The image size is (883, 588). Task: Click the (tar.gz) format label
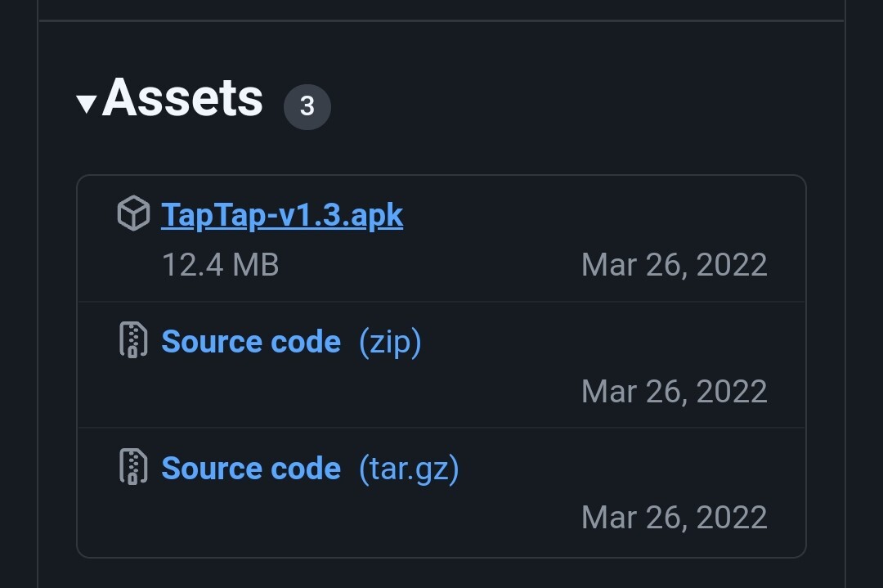[x=409, y=469]
